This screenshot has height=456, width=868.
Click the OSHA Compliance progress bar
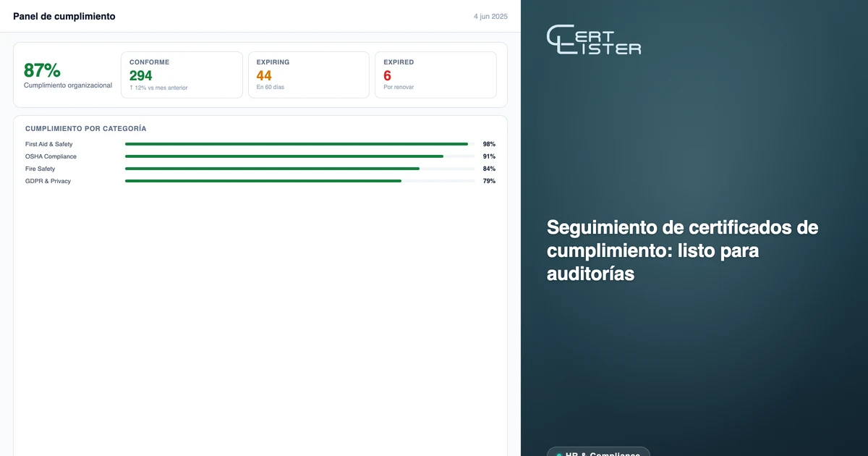pyautogui.click(x=299, y=156)
